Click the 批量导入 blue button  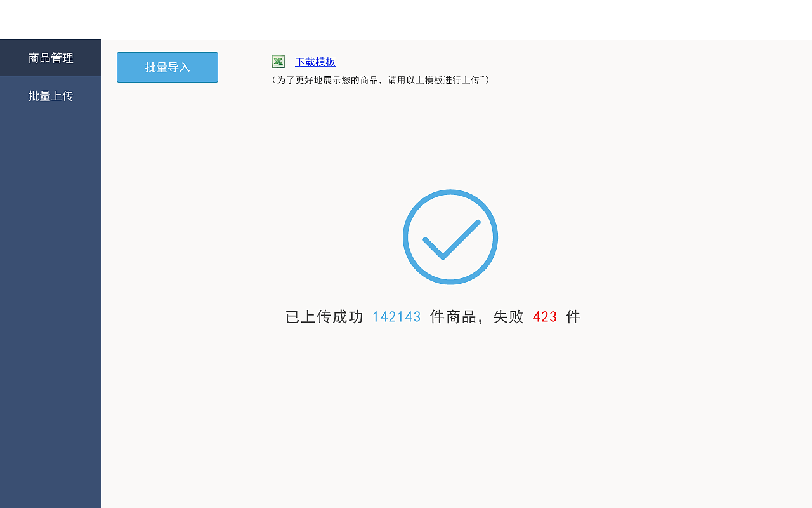point(167,67)
